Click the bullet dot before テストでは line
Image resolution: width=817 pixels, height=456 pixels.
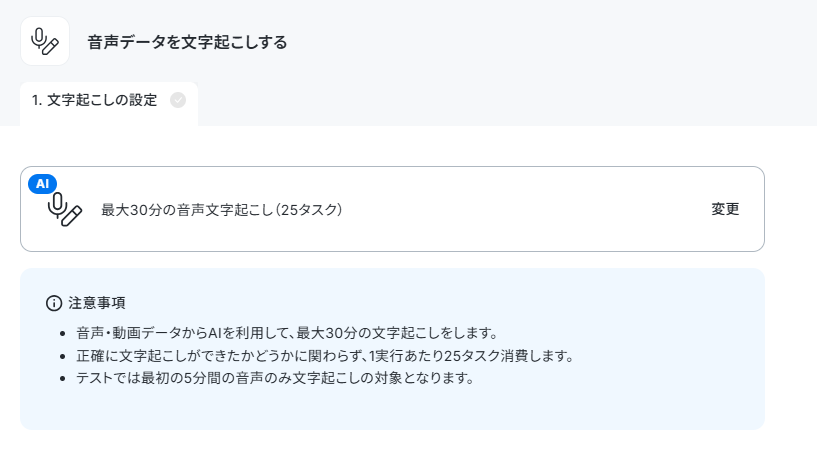(63, 379)
